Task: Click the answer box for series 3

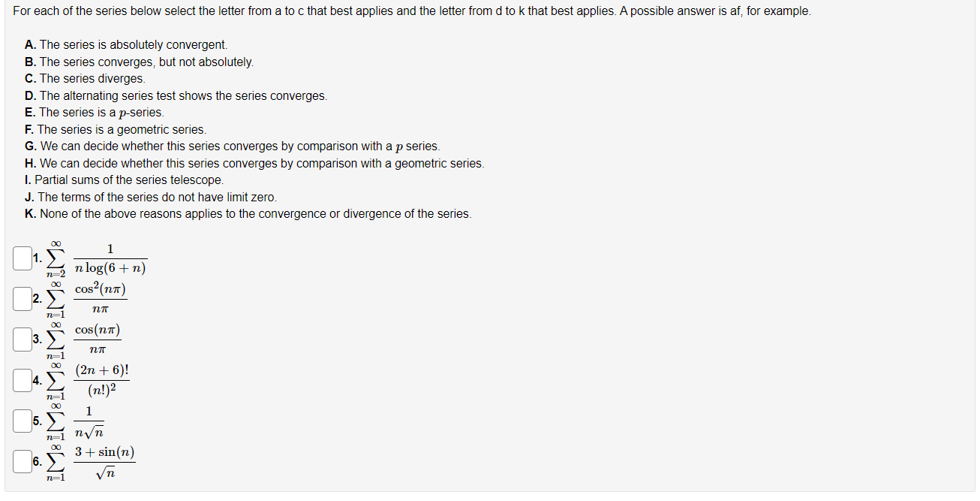Action: (21, 339)
